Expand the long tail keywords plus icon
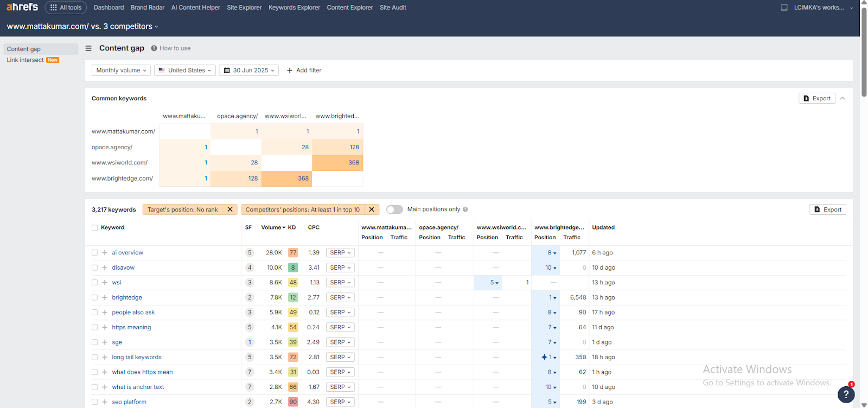Screen dimensions: 868x408 (105, 357)
